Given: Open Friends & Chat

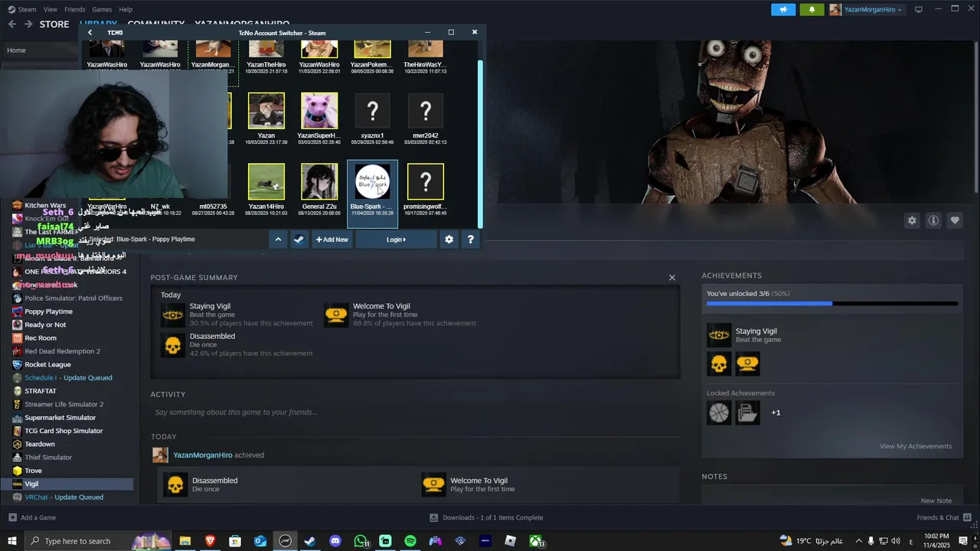Looking at the screenshot, I should tap(942, 517).
